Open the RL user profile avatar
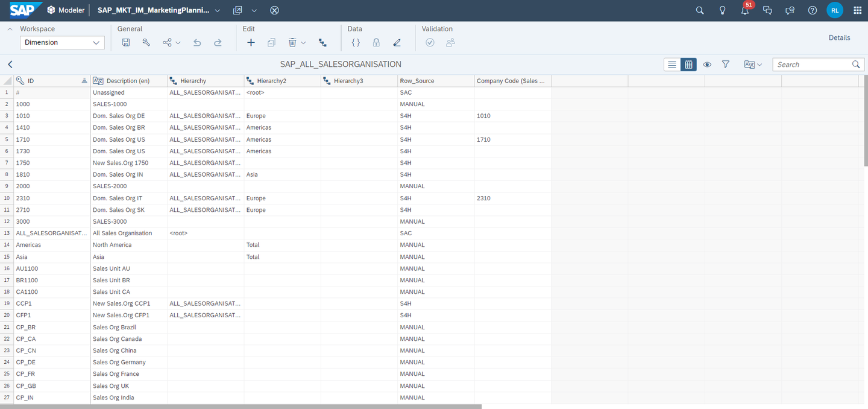The height and width of the screenshot is (409, 868). (x=835, y=10)
